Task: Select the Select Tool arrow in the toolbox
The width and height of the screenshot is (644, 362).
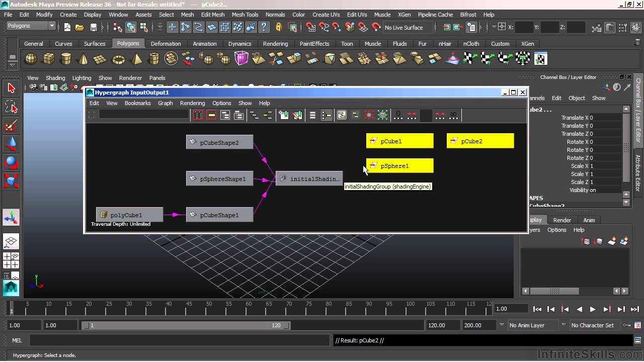Action: [x=11, y=88]
